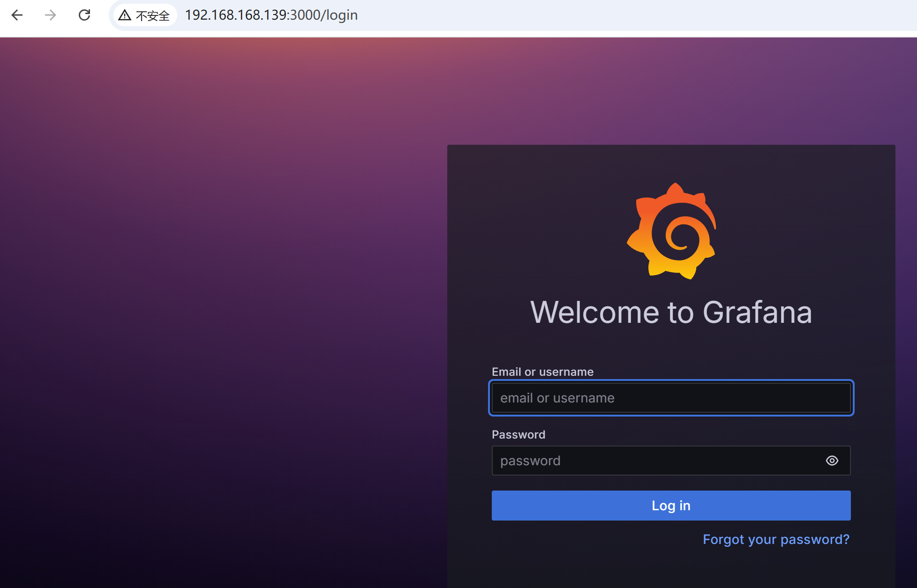Show password using the eye icon
Viewport: 917px width, 588px height.
tap(832, 461)
